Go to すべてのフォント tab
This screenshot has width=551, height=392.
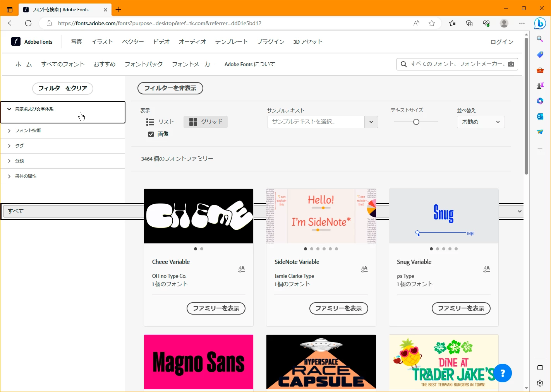(x=63, y=64)
